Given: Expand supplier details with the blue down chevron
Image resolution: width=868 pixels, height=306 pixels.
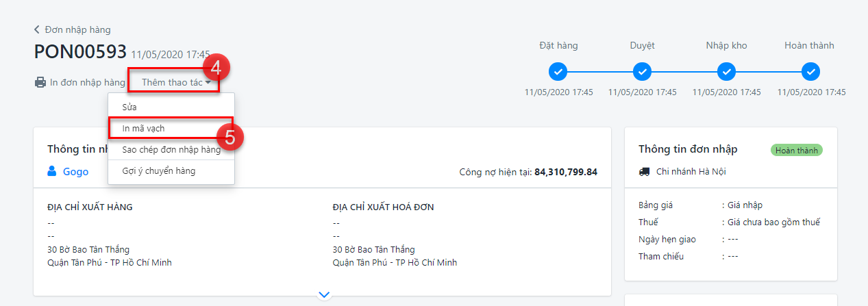Looking at the screenshot, I should coord(324,294).
